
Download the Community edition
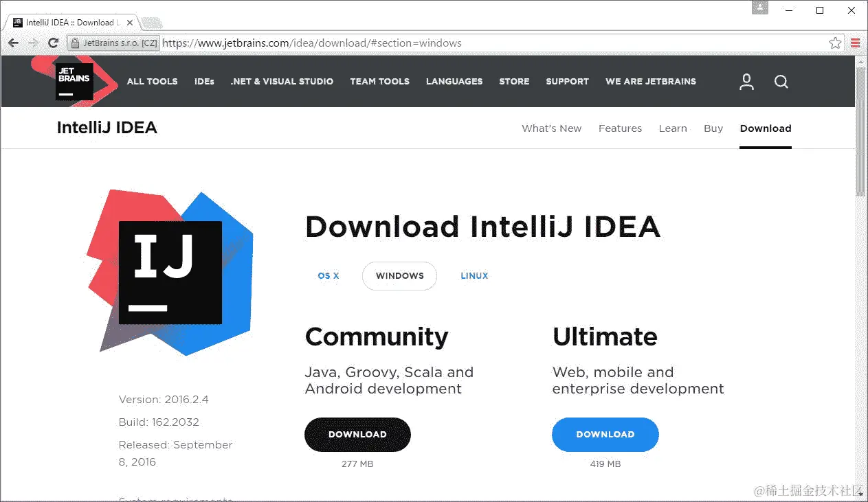[357, 434]
